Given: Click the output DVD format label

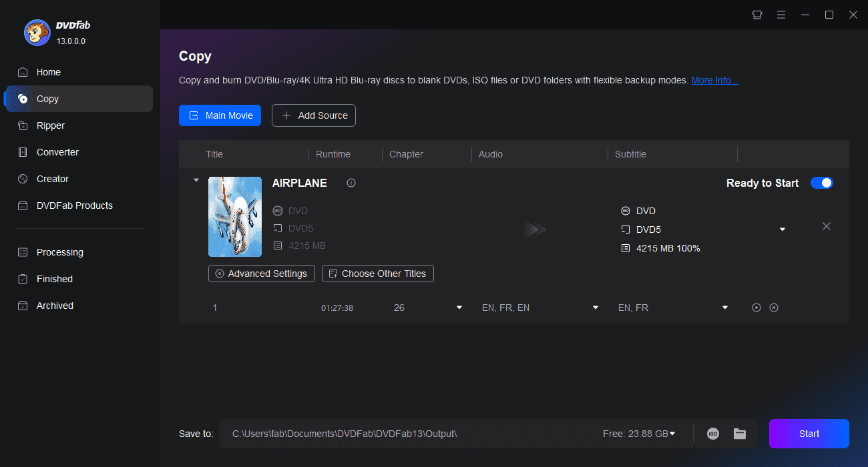Looking at the screenshot, I should [x=646, y=211].
